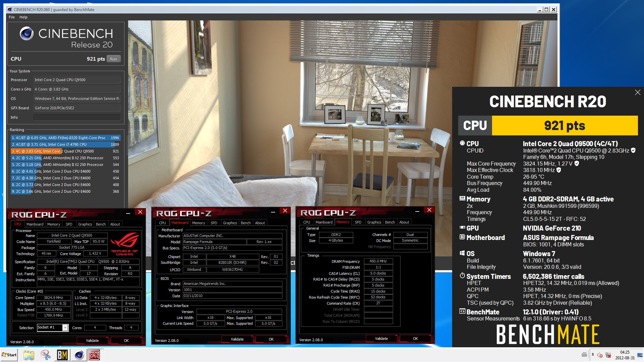
Task: Open the File menu in Cinebench
Action: point(12,17)
